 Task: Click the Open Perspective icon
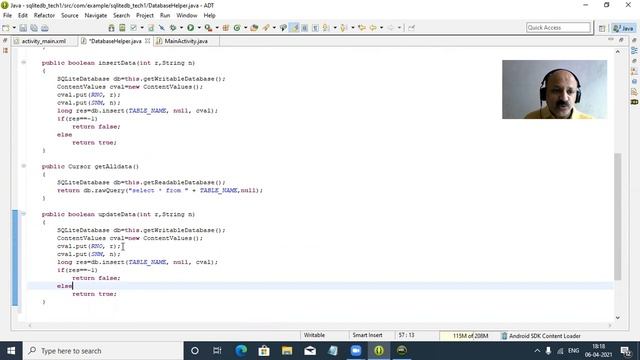pos(602,28)
